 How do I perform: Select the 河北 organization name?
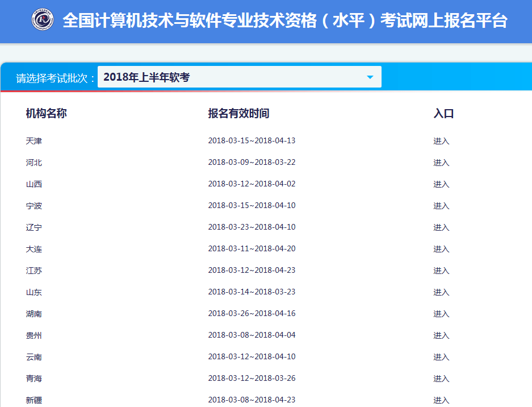34,163
